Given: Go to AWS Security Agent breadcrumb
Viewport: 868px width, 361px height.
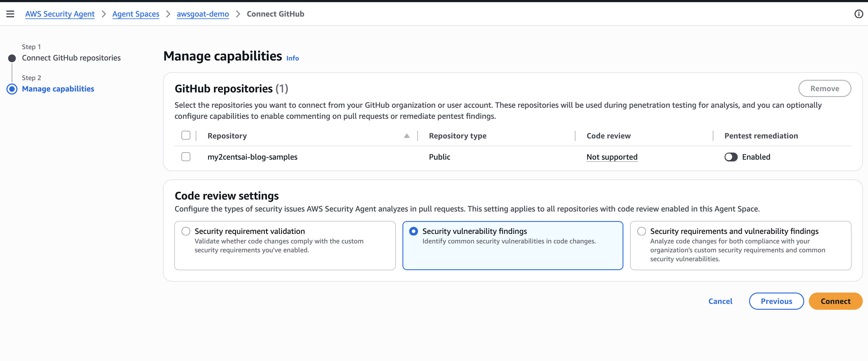Looking at the screenshot, I should coord(60,14).
